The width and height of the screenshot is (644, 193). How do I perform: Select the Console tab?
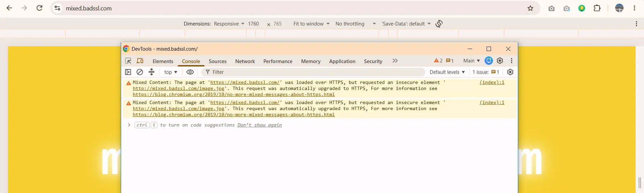coord(191,61)
